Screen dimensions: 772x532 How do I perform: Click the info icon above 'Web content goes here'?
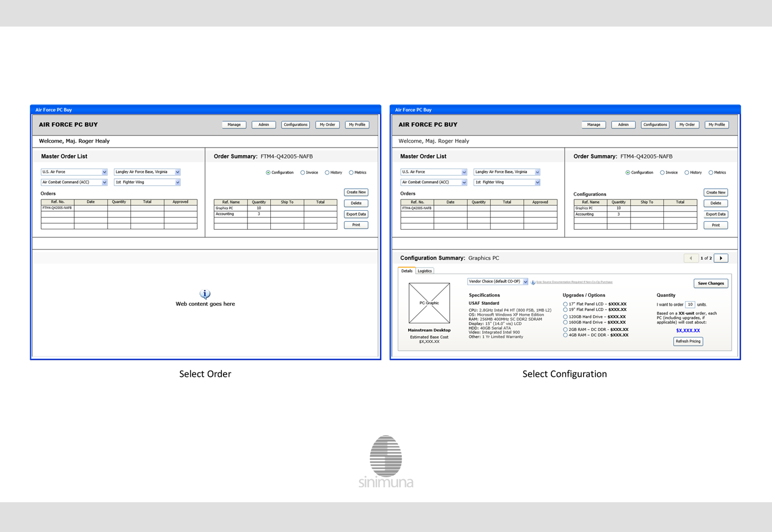click(x=205, y=294)
